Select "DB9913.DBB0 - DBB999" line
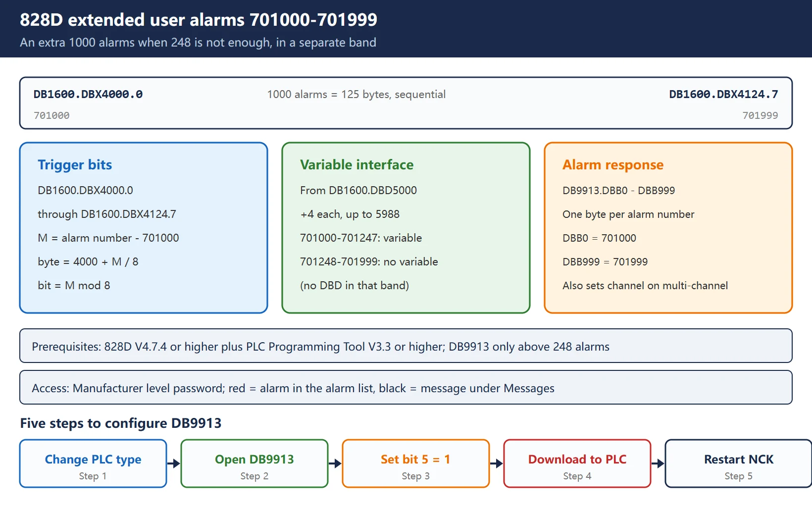The width and height of the screenshot is (812, 515). (x=619, y=190)
